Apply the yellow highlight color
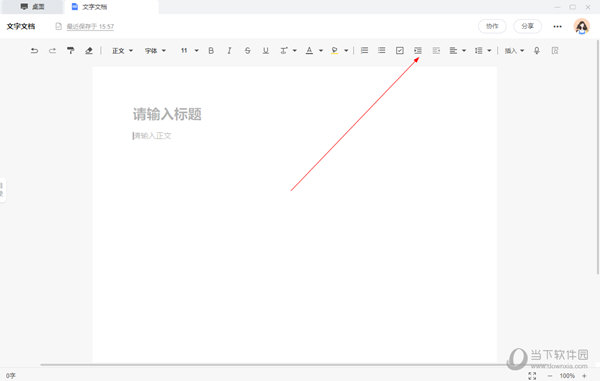The image size is (600, 381). click(x=334, y=50)
